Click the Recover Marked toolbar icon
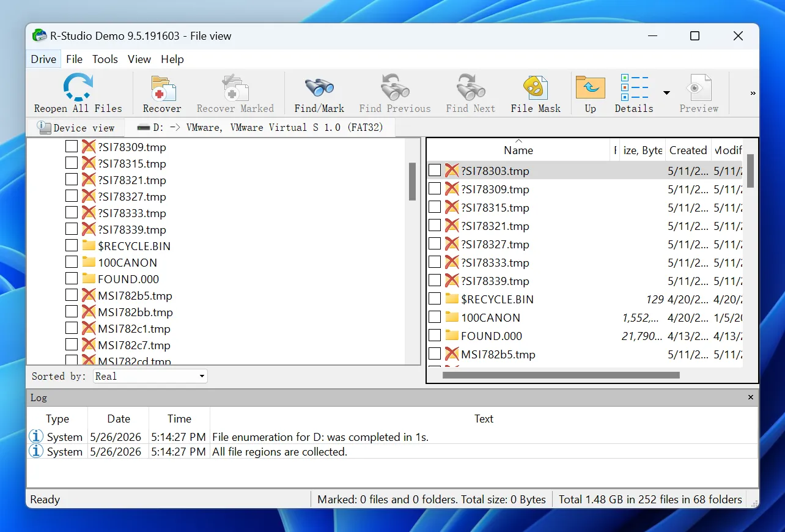This screenshot has width=785, height=532. (235, 88)
